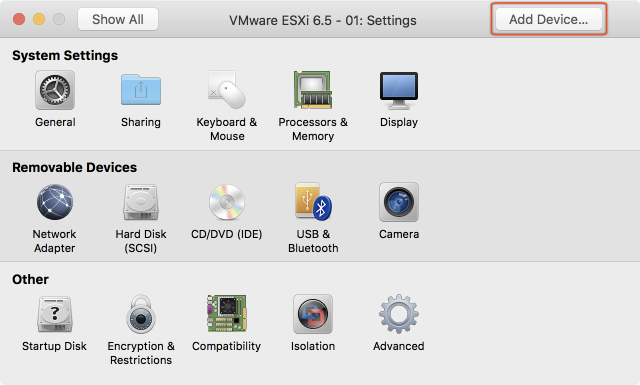The width and height of the screenshot is (640, 385).
Task: Open the Advanced gear icon
Action: (399, 314)
